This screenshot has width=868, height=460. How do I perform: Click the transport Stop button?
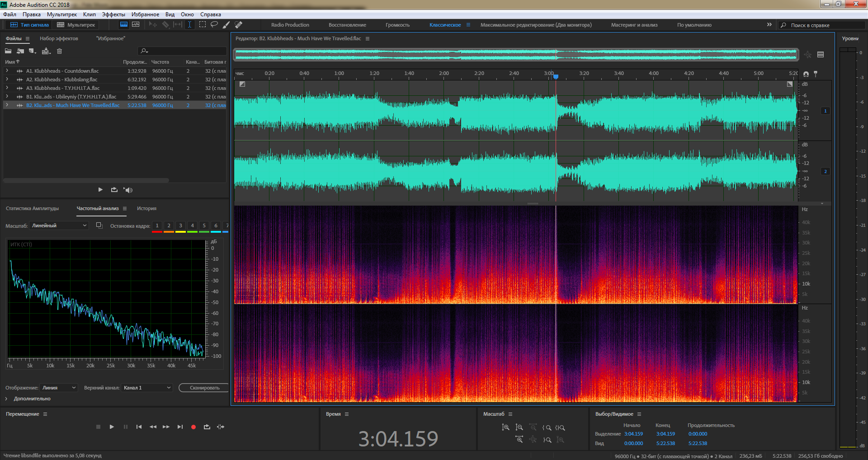coord(98,427)
